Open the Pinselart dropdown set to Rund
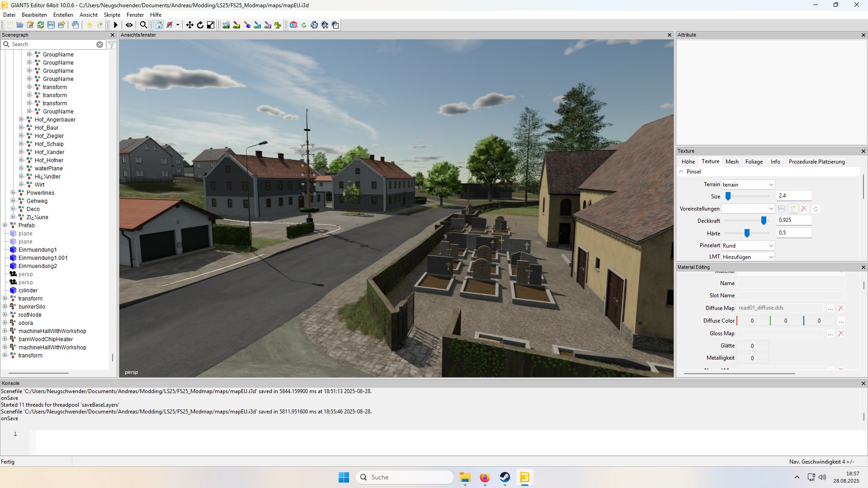Screen dimensions: 868x488 coord(748,246)
